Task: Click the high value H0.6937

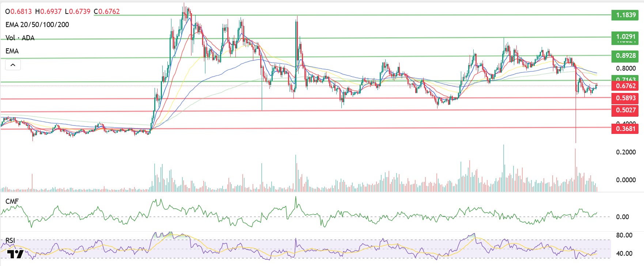Action: coord(48,11)
